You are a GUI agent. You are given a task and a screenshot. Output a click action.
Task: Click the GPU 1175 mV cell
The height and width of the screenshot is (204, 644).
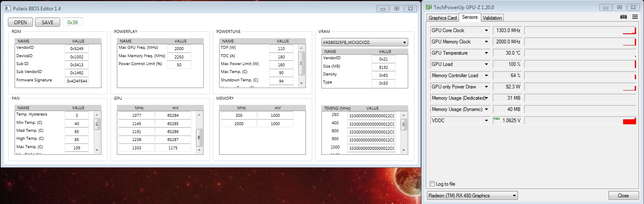coord(173,148)
